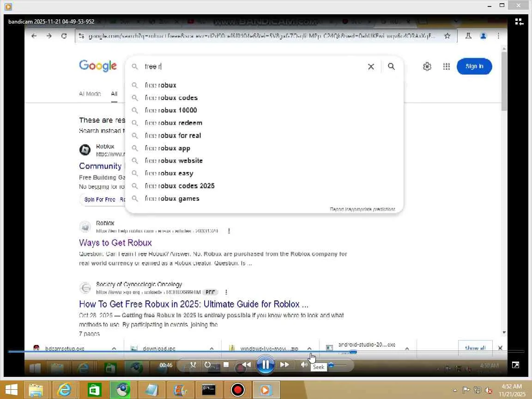This screenshot has height=399, width=532.
Task: Open 'How To Get Free Robux in 2025' result
Action: point(194,304)
